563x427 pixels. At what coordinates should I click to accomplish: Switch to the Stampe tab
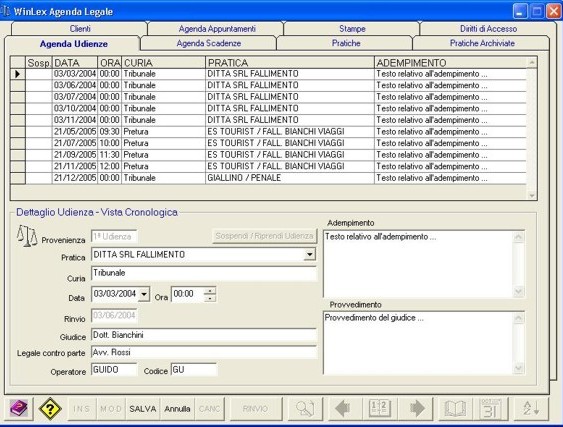352,29
